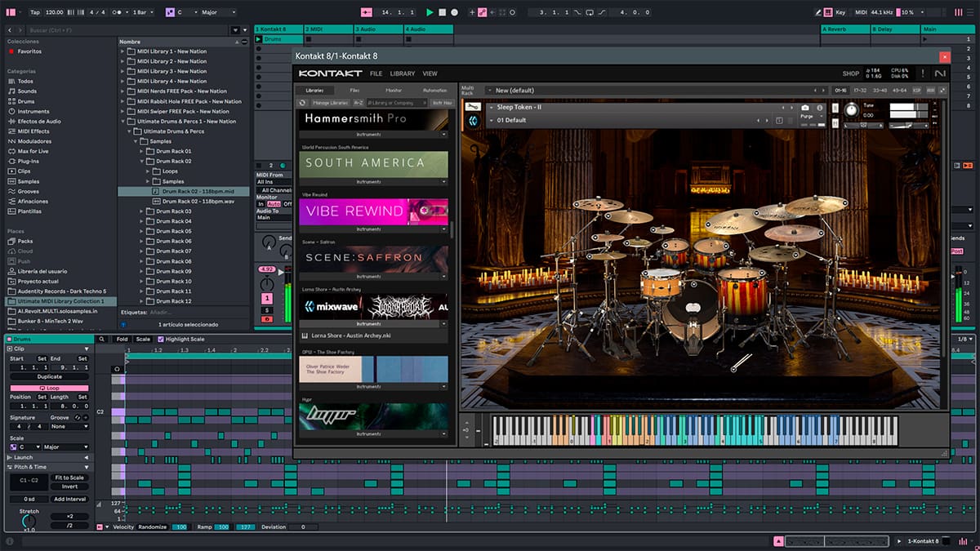Start playback with the Play button
This screenshot has width=980, height=551.
coord(430,12)
